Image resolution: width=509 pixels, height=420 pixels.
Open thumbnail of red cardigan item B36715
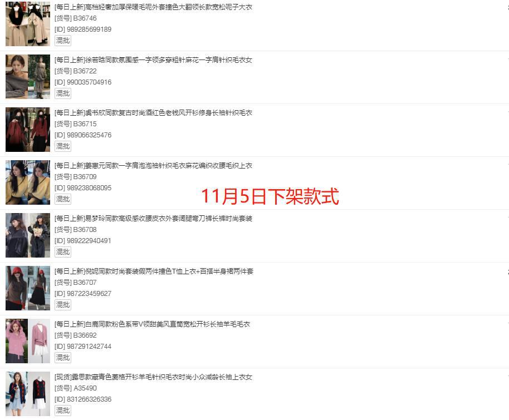(x=28, y=130)
